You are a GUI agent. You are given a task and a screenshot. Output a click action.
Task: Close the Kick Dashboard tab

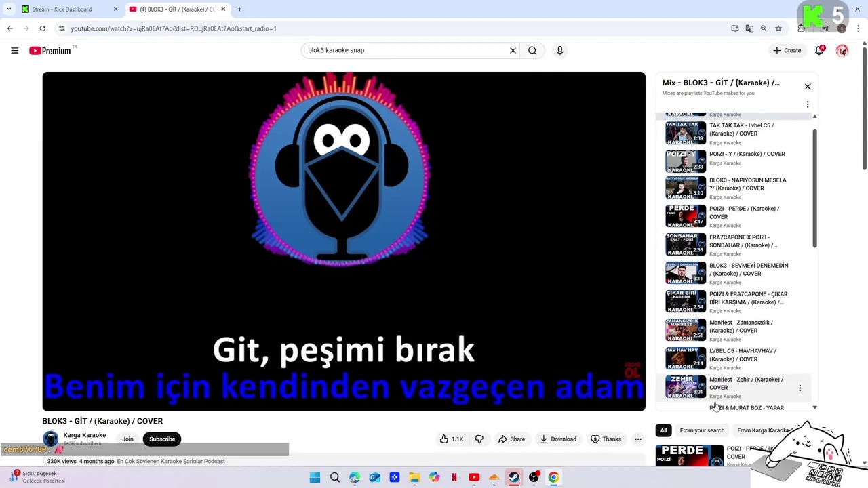click(x=115, y=9)
